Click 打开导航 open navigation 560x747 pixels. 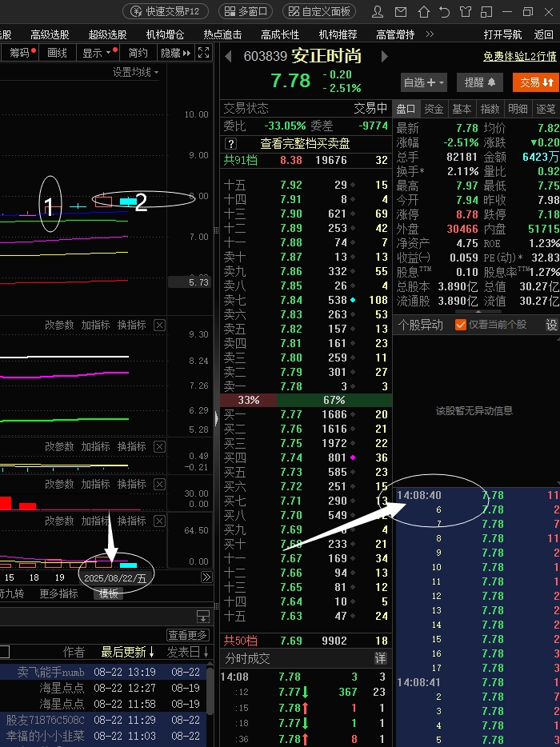pos(503,34)
